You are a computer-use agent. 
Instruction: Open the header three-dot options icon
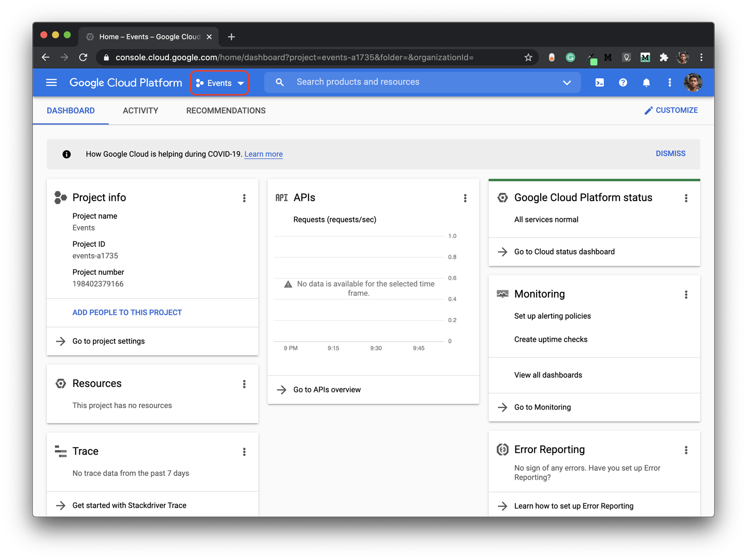tap(669, 82)
